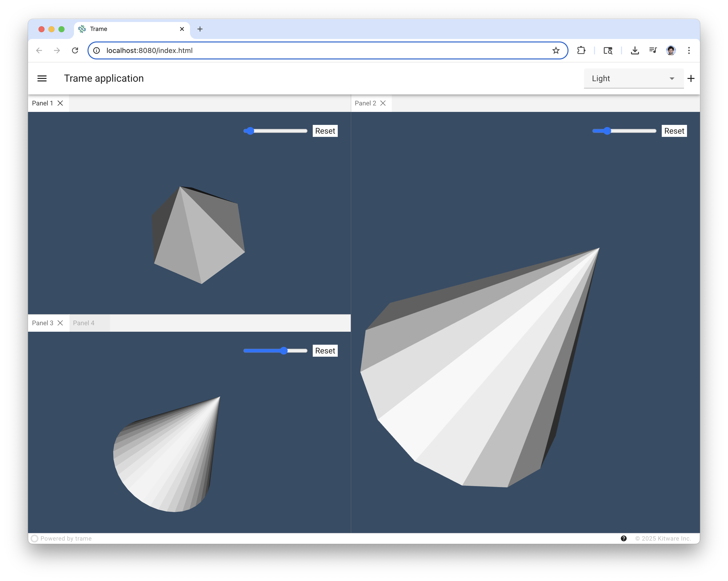Click the trame logo in the footer

click(x=35, y=539)
